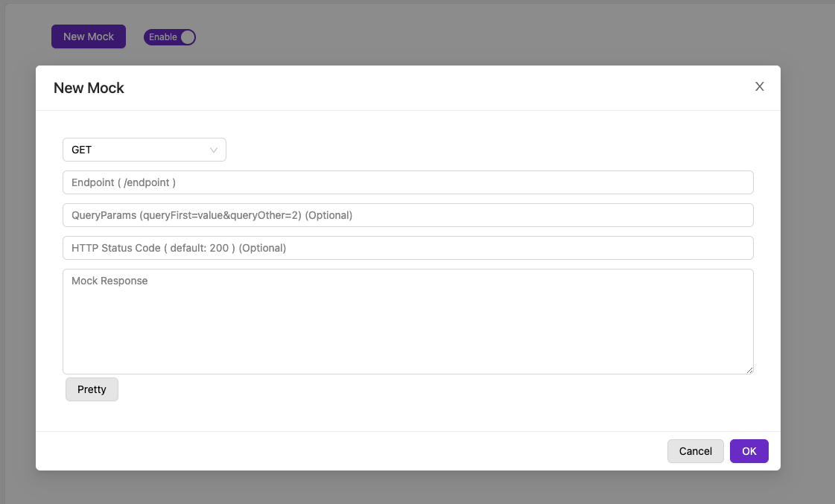The height and width of the screenshot is (504, 835).
Task: Click the Pretty button
Action: (x=92, y=389)
